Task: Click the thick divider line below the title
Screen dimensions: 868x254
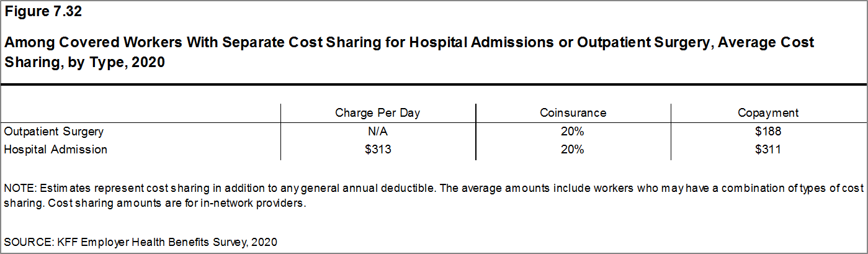Action: click(434, 84)
